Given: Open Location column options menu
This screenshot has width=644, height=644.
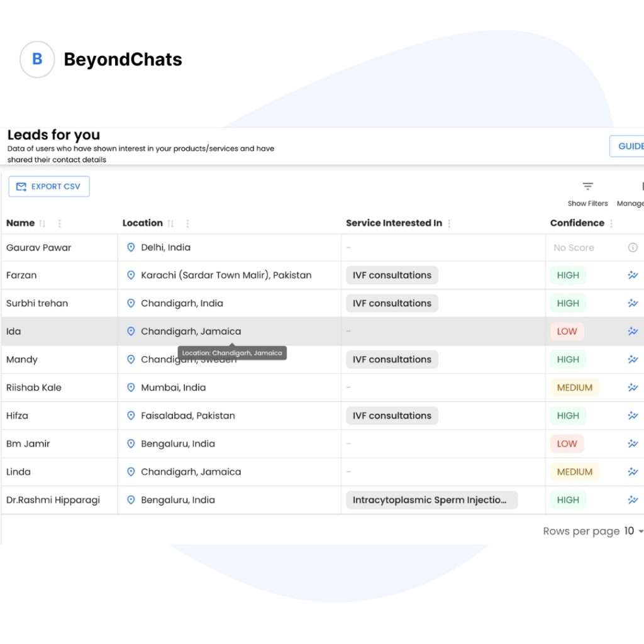Looking at the screenshot, I should [x=187, y=223].
